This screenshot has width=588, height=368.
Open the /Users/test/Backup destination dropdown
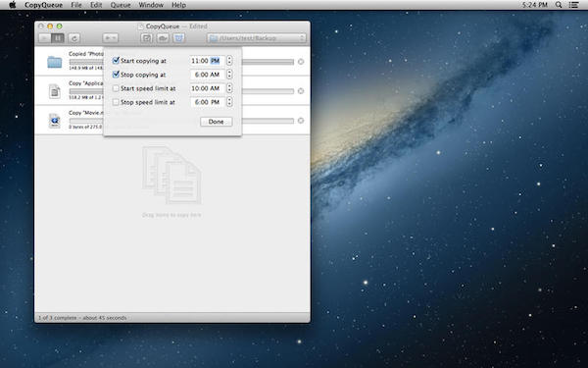(x=257, y=38)
